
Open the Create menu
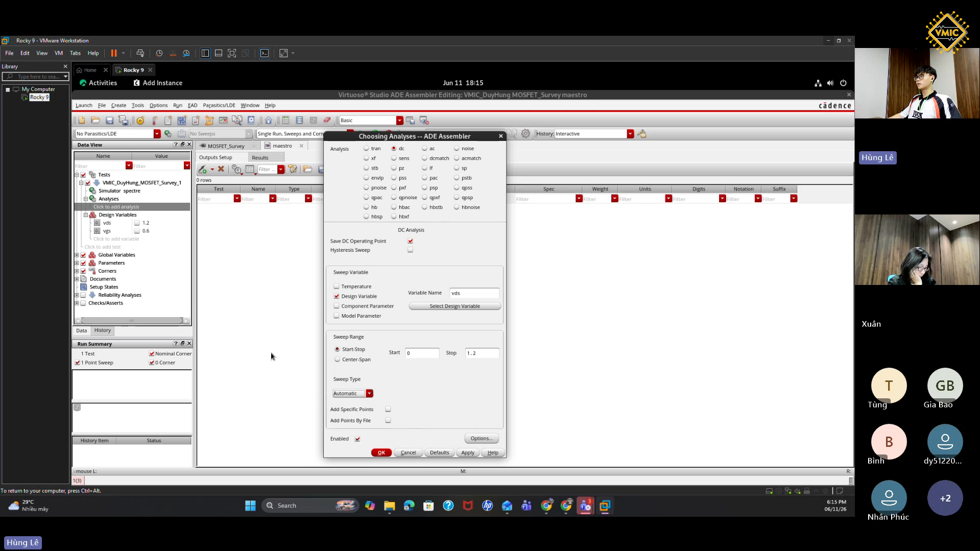(118, 106)
